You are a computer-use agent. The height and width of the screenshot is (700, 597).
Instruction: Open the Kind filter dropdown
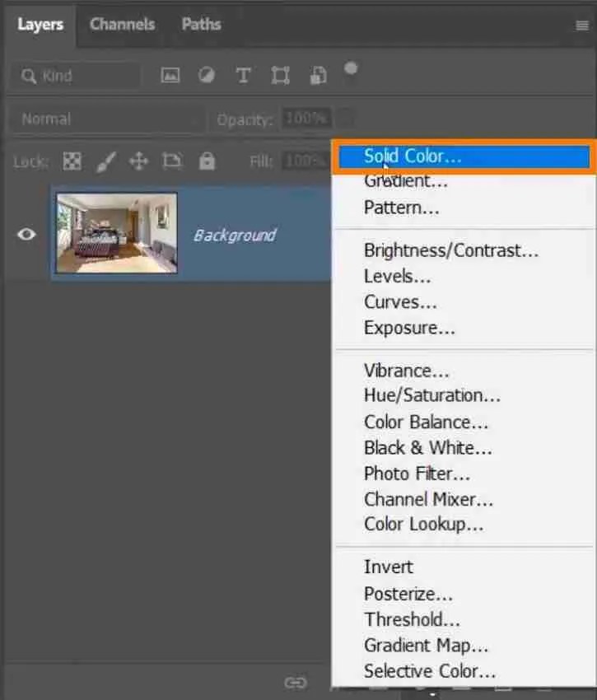coord(76,76)
